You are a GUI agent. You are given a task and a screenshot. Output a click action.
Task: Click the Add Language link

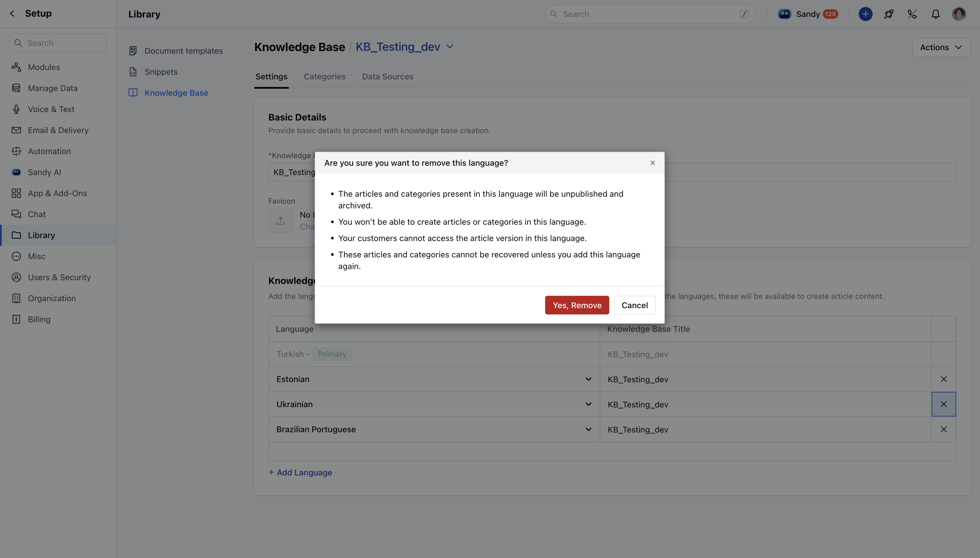[x=300, y=472]
